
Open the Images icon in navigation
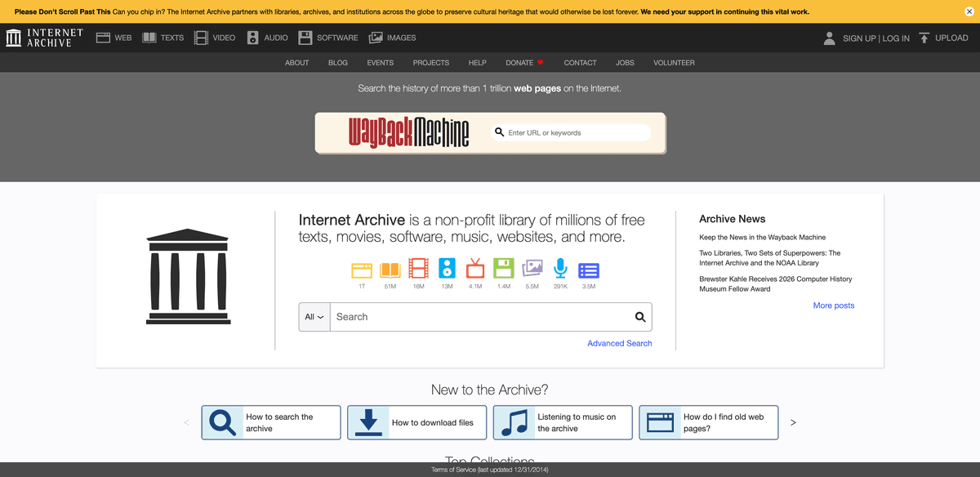[x=376, y=38]
